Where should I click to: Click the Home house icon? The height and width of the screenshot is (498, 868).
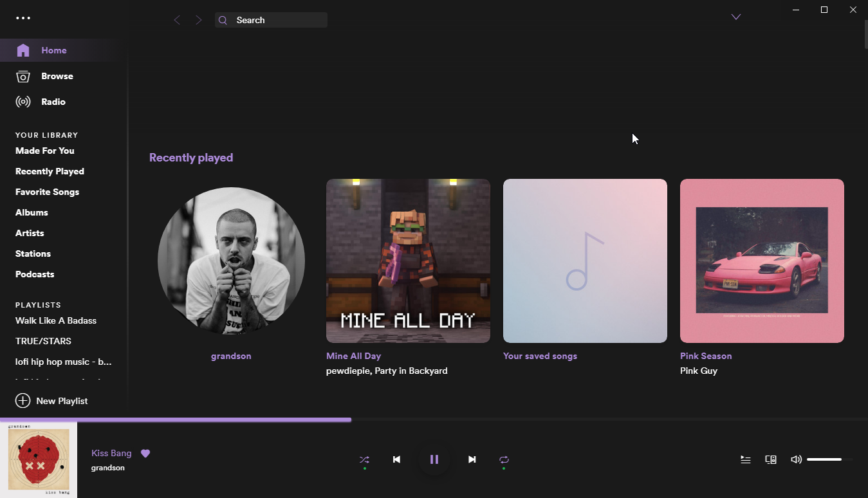coord(23,50)
